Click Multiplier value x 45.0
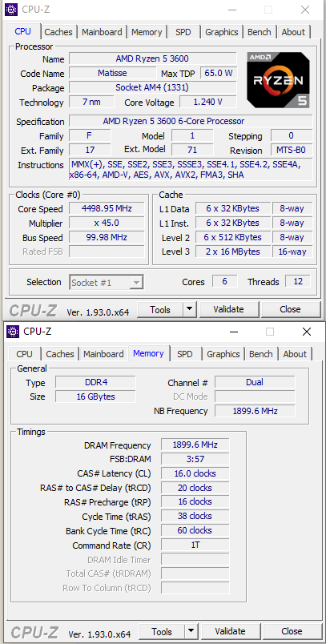The image size is (326, 644). [x=107, y=223]
